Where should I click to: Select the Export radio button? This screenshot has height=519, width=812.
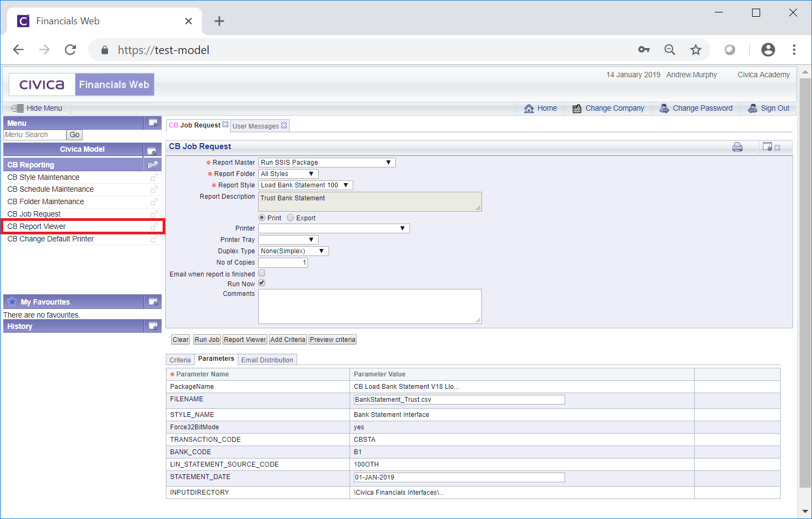pyautogui.click(x=291, y=218)
